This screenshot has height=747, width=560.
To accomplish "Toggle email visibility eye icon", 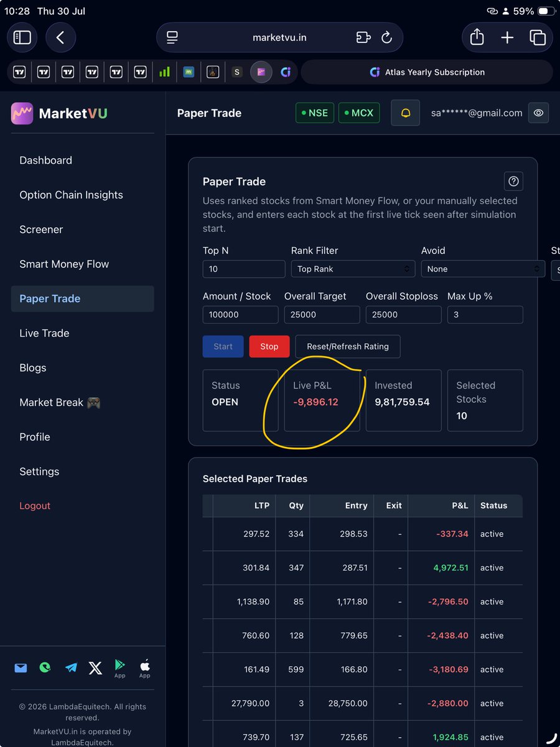I will (x=539, y=113).
